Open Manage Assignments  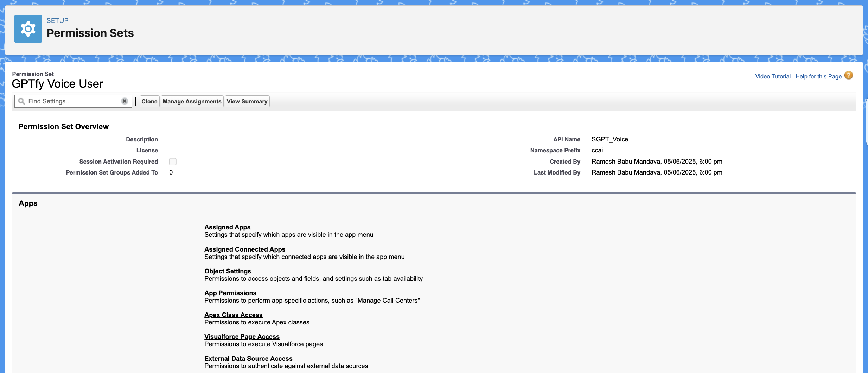[x=192, y=101]
